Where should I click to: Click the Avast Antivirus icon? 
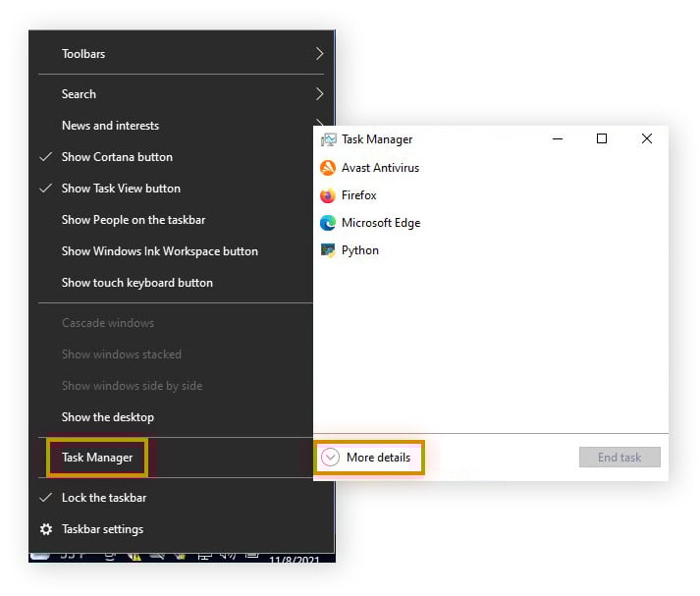pyautogui.click(x=328, y=168)
